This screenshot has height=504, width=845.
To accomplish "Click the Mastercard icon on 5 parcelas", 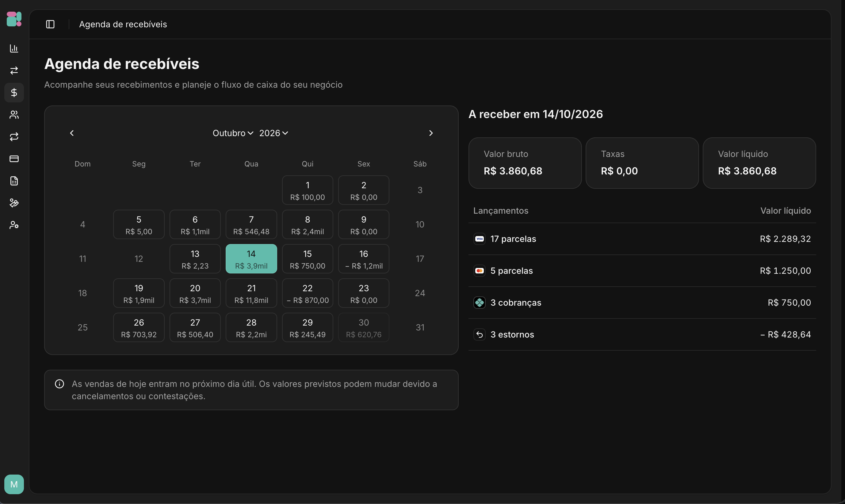I will click(479, 271).
